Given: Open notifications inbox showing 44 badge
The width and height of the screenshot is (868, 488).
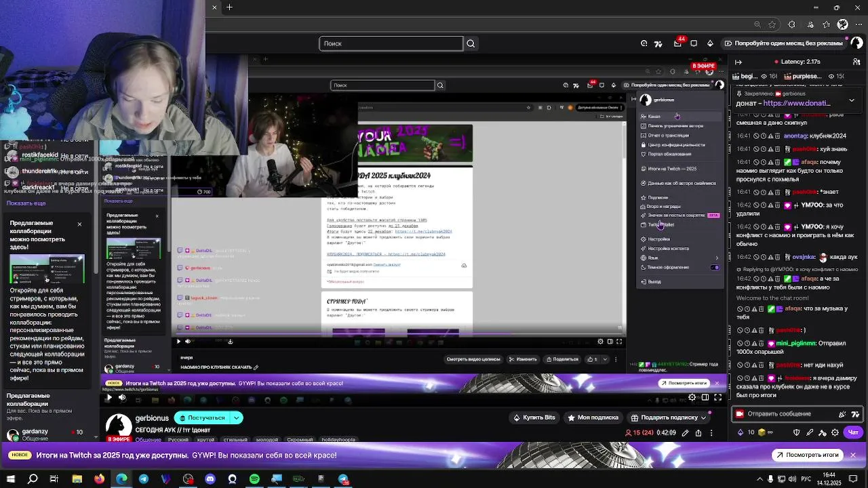Looking at the screenshot, I should point(677,43).
